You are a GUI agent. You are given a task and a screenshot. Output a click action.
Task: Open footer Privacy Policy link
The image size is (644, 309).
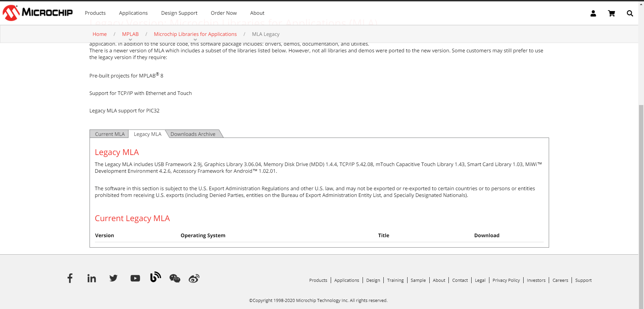pos(506,280)
